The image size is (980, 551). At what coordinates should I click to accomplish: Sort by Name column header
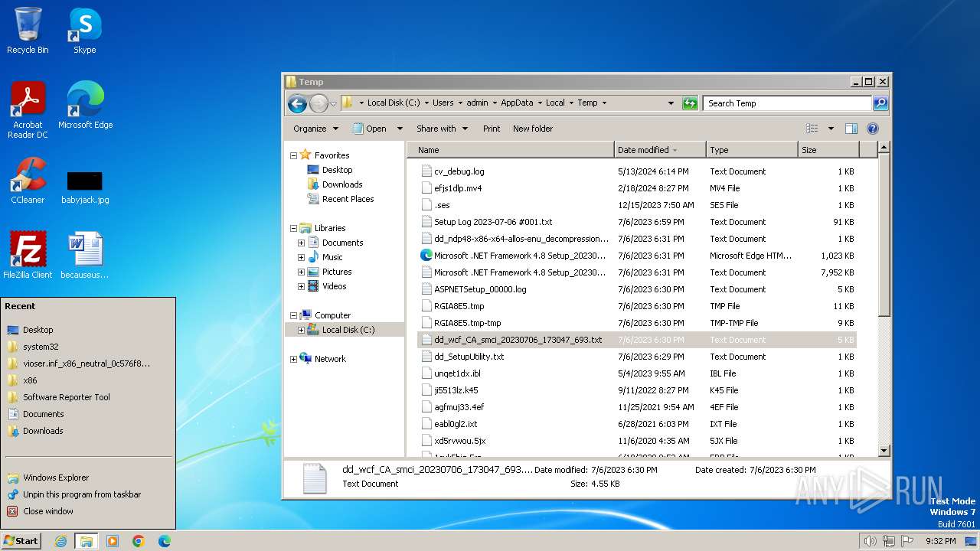(511, 150)
